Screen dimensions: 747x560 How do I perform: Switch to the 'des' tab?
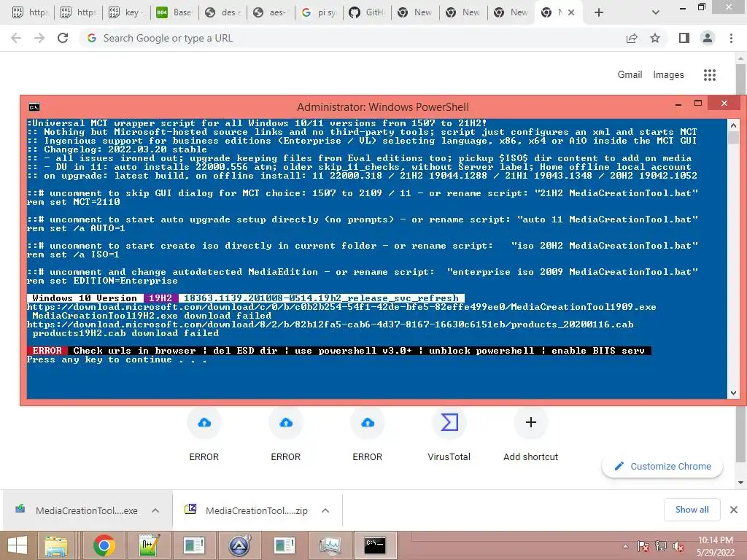click(223, 12)
